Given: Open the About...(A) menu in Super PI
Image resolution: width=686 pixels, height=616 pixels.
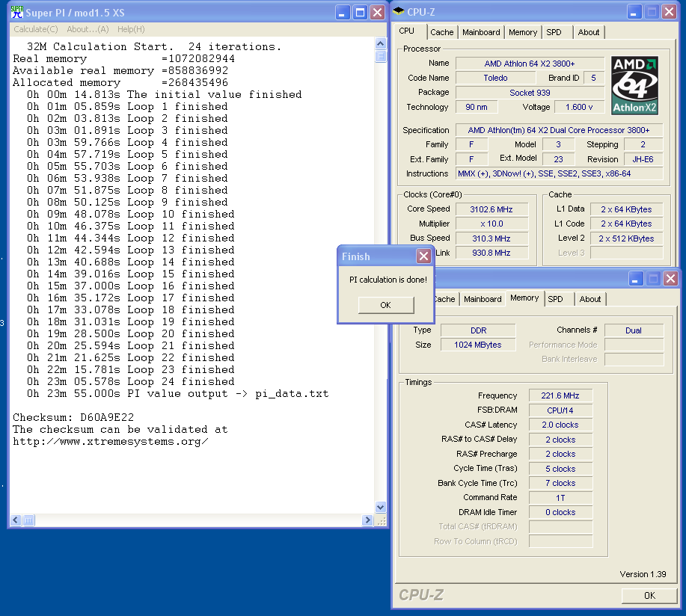Looking at the screenshot, I should point(88,29).
